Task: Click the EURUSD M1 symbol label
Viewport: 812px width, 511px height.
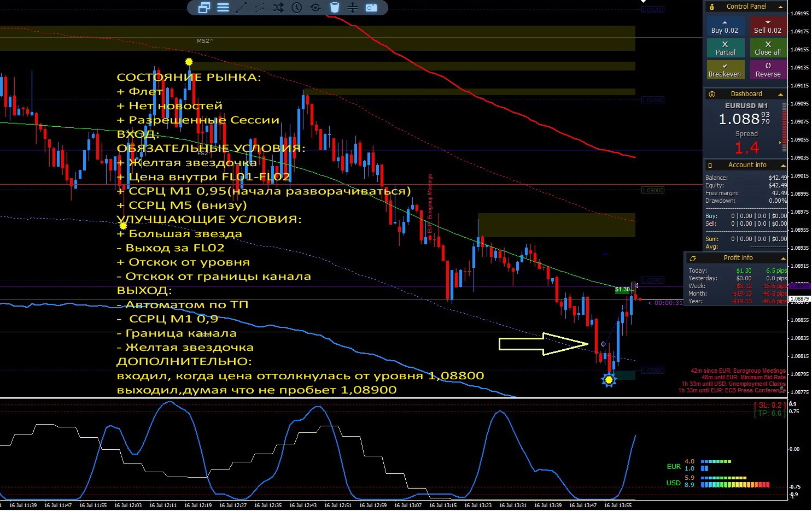Action: [x=746, y=105]
